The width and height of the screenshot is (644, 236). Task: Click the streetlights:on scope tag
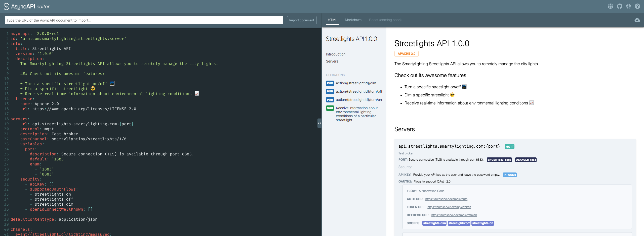coord(482,223)
